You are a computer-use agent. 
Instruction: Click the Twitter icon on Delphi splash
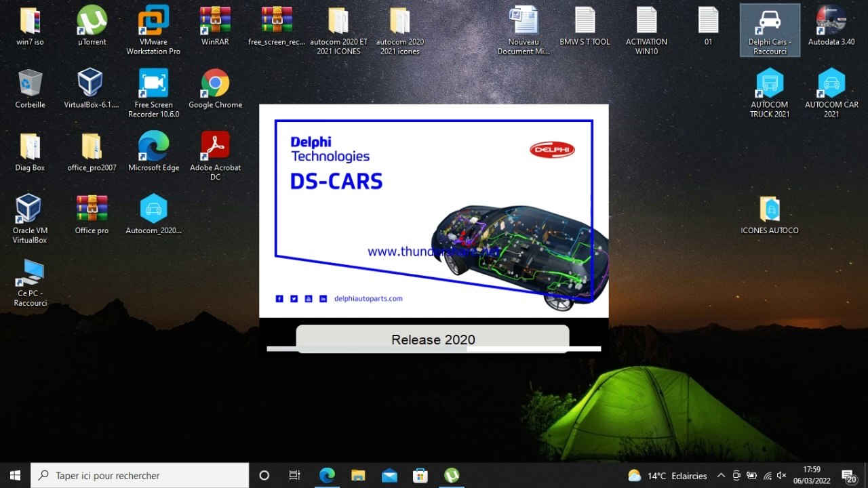[x=294, y=299]
